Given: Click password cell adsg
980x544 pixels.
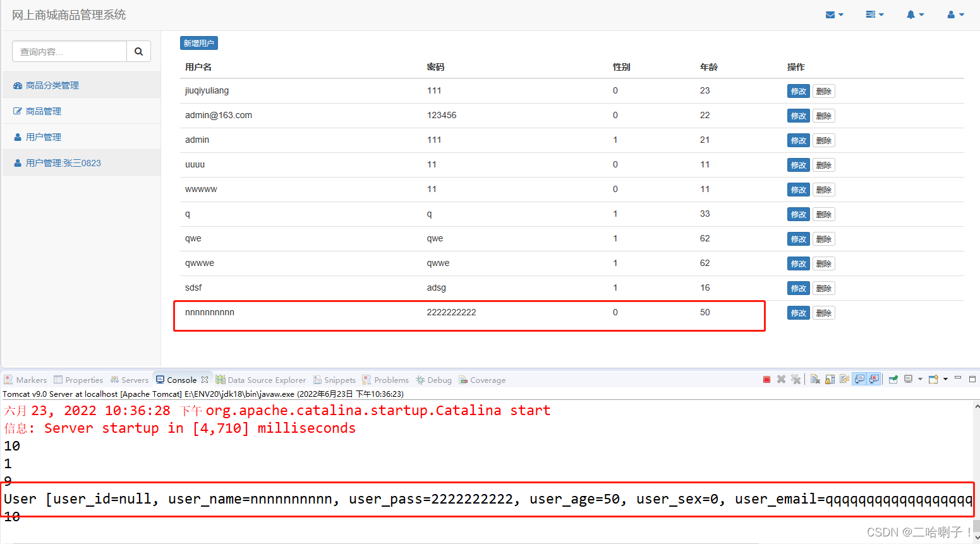Looking at the screenshot, I should [x=437, y=287].
